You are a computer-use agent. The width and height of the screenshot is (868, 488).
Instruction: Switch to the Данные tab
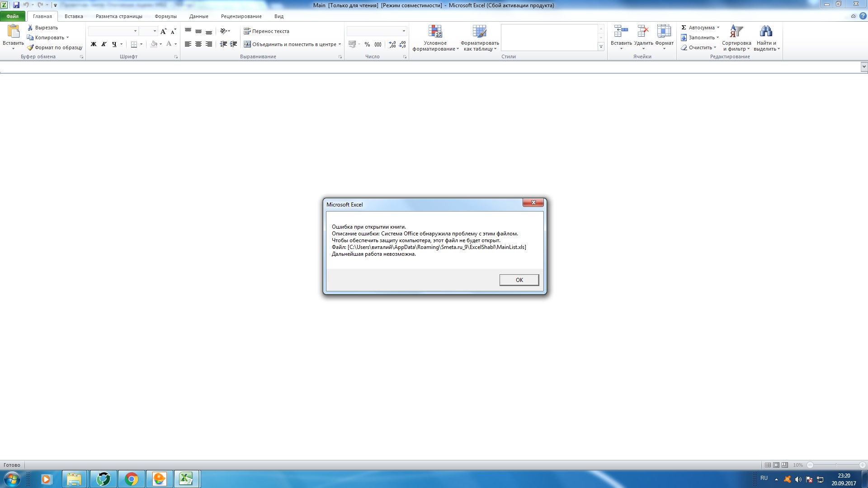click(199, 16)
